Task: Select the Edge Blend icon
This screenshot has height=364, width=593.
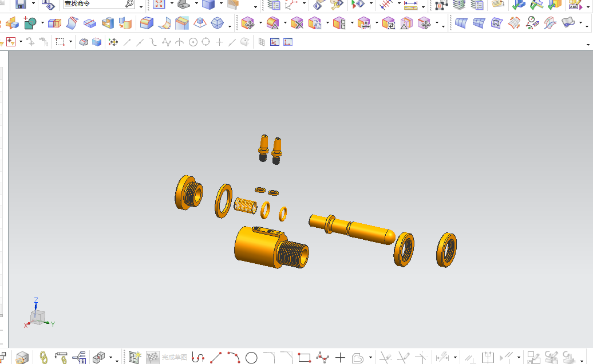Action: [147, 23]
